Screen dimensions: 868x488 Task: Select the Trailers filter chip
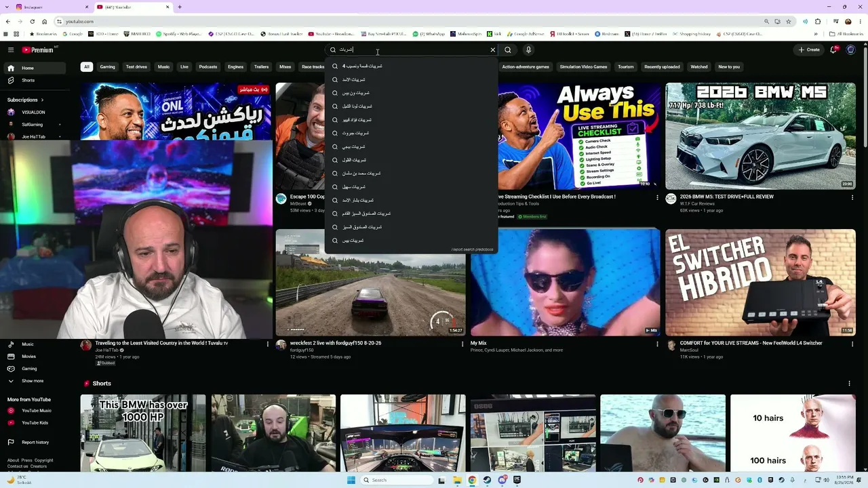point(261,66)
